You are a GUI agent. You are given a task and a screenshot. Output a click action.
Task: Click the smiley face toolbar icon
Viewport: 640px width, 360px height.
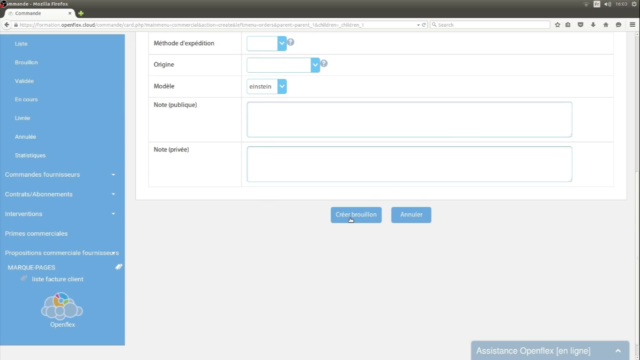[x=618, y=25]
